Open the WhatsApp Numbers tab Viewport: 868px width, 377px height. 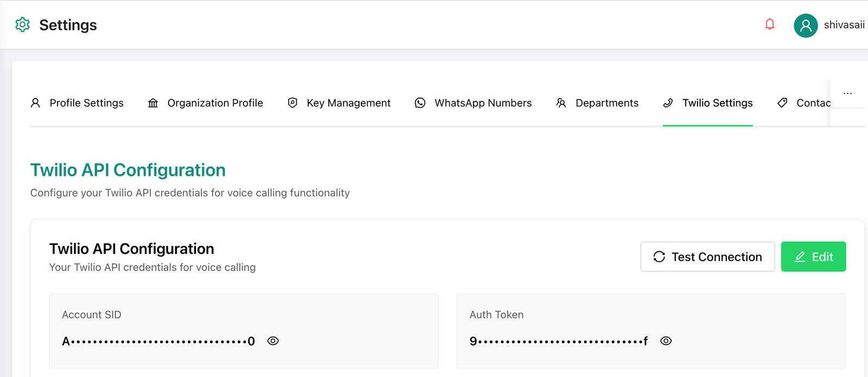pos(473,103)
